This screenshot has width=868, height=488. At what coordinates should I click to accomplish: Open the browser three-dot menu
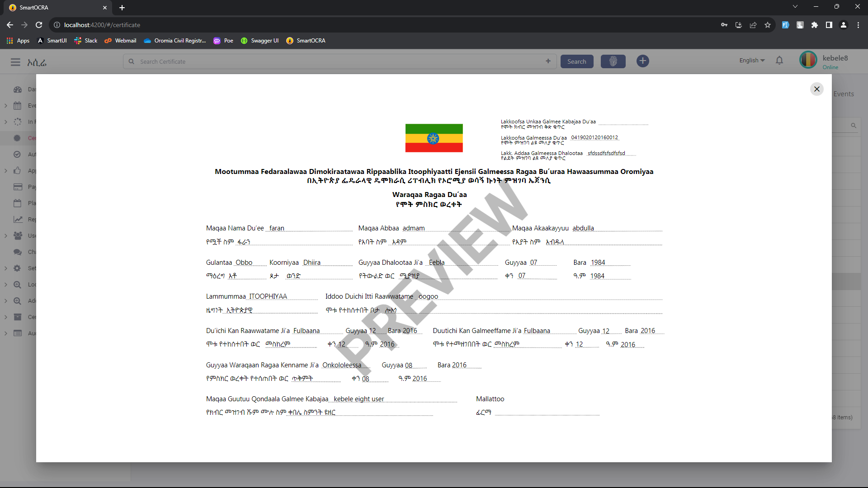[x=858, y=25]
